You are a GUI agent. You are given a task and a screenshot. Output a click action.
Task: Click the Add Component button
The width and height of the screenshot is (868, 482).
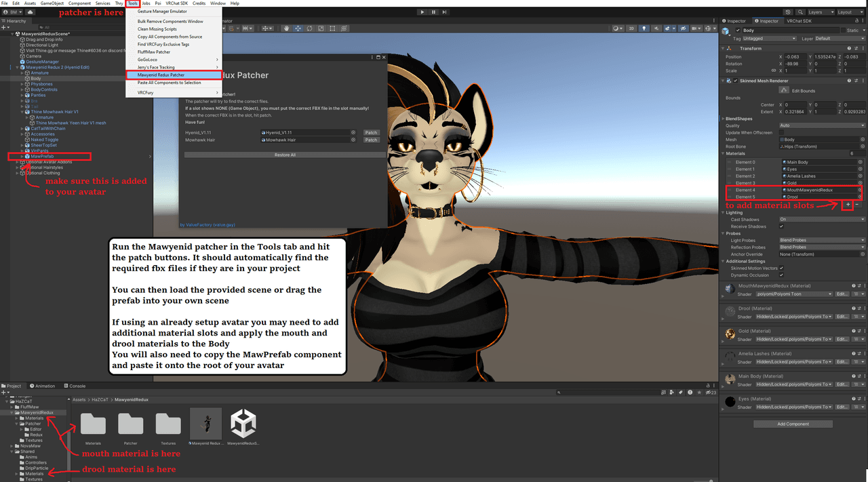coord(793,424)
